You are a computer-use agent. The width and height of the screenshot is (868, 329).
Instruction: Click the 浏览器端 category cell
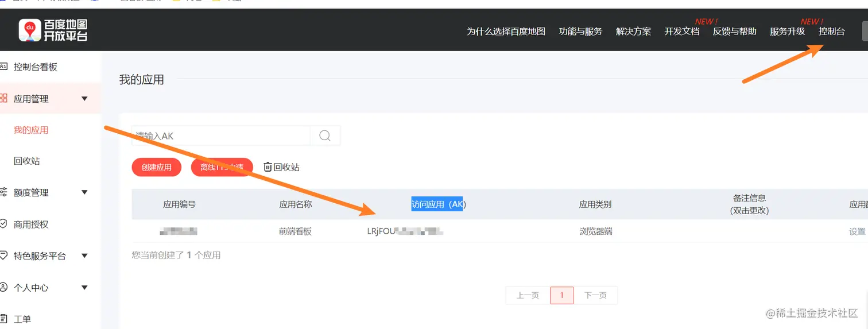point(596,231)
